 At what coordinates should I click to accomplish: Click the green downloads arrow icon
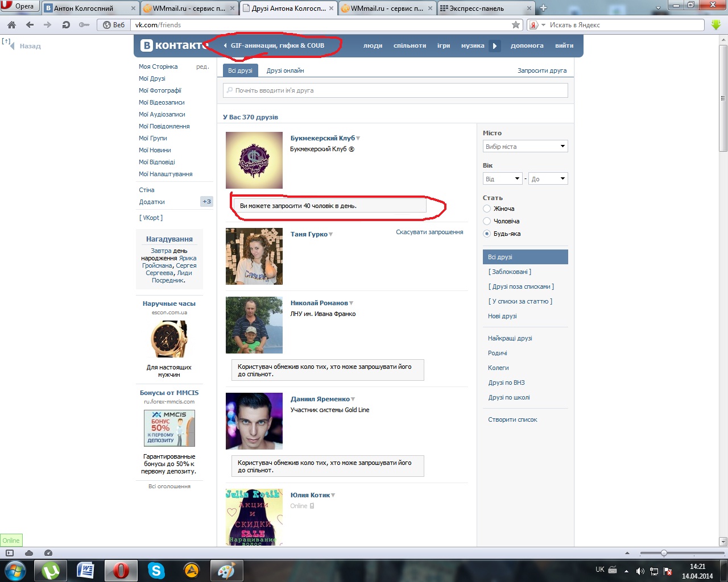pyautogui.click(x=716, y=25)
